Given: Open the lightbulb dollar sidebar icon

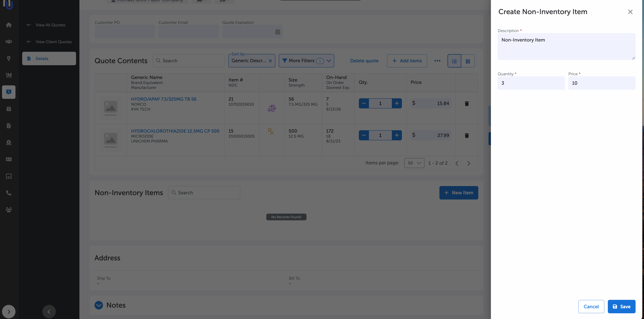Looking at the screenshot, I should click(9, 58).
